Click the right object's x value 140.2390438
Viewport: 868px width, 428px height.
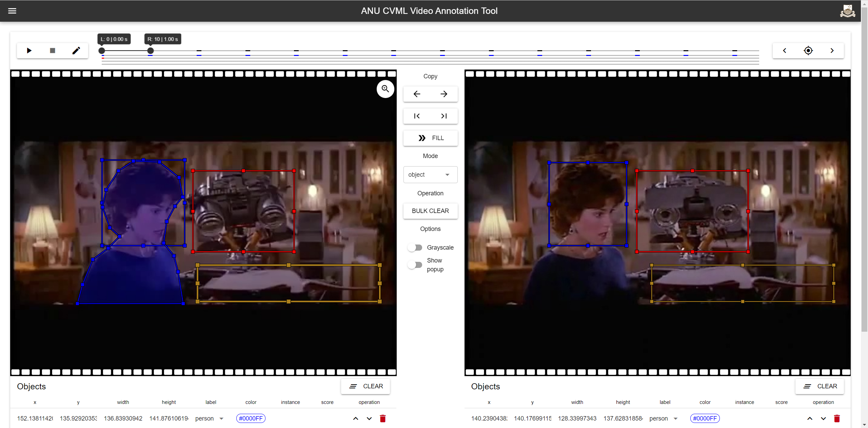[489, 419]
